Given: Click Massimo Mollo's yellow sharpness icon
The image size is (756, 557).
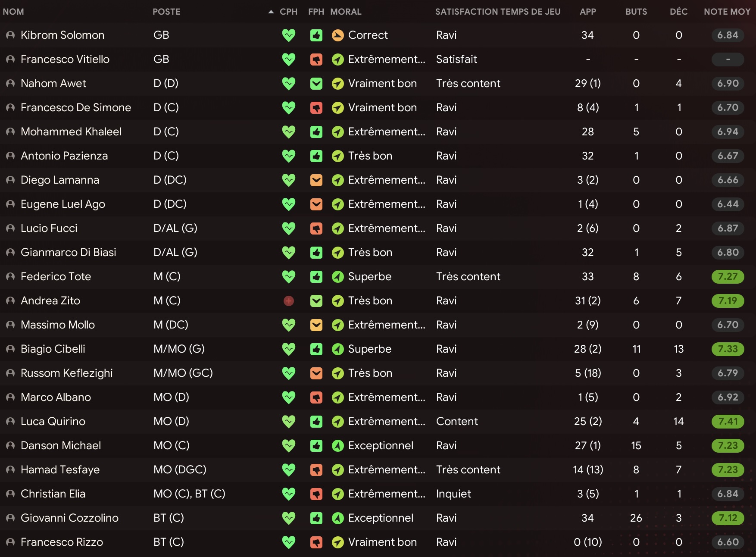Looking at the screenshot, I should coord(316,325).
